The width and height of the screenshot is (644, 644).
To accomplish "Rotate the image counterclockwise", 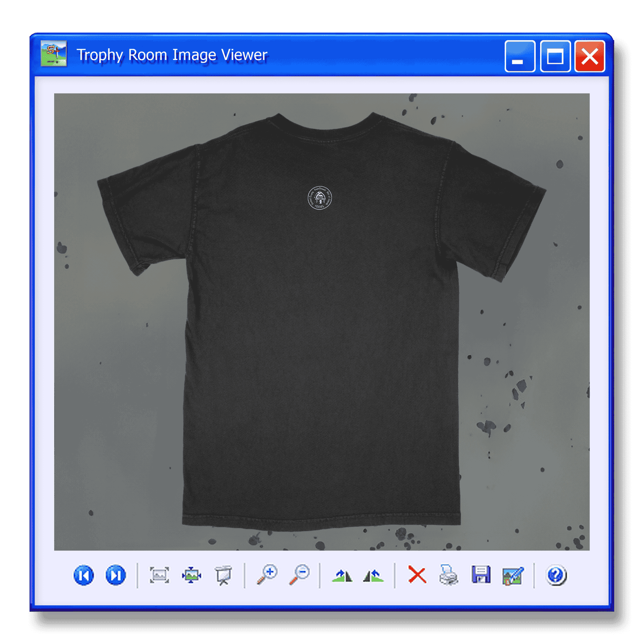I will [x=373, y=576].
